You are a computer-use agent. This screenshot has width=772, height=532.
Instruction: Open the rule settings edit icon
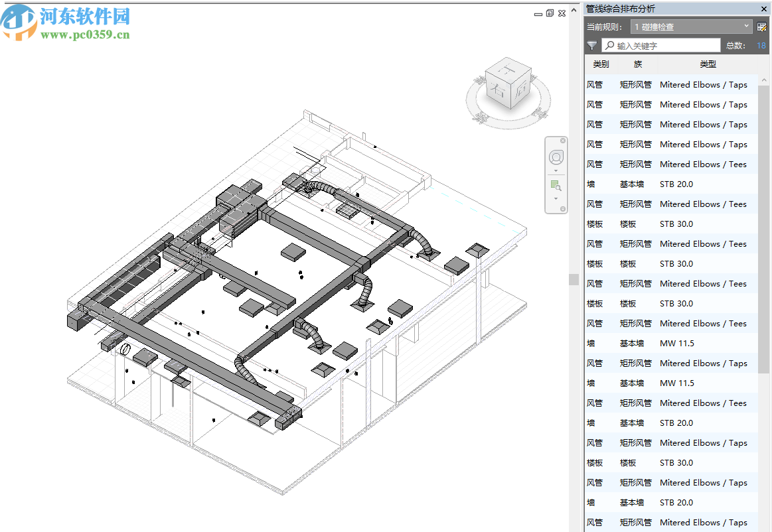click(762, 27)
